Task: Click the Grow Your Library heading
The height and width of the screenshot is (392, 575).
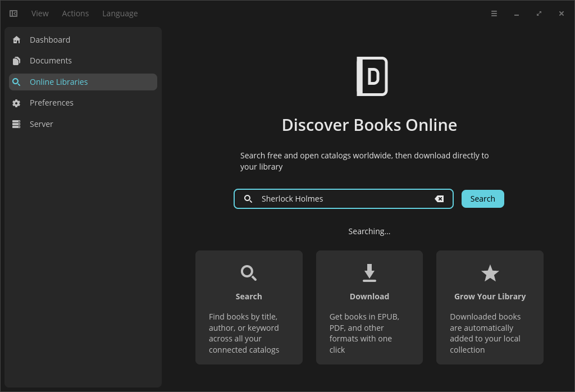Action: click(490, 297)
